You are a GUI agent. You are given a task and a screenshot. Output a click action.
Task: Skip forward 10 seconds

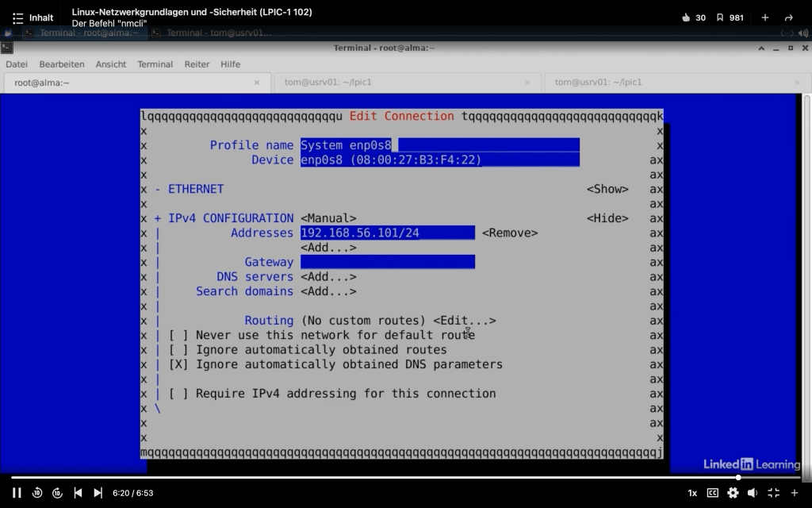click(57, 493)
